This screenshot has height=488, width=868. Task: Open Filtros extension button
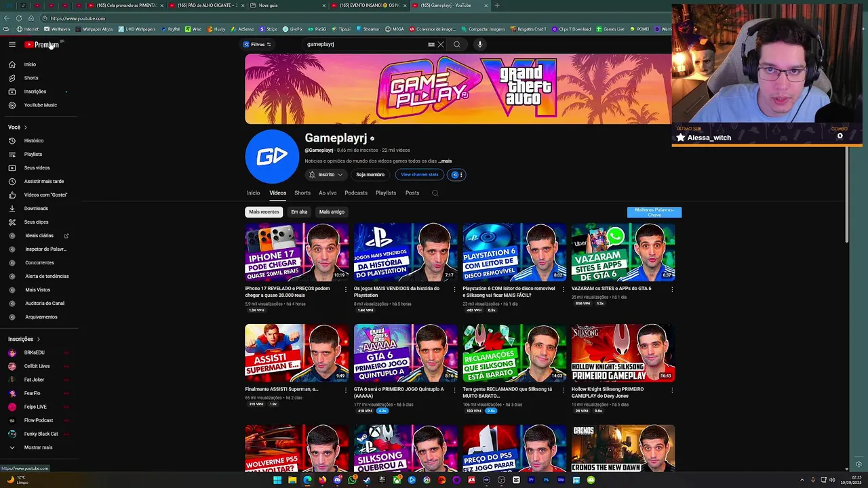pyautogui.click(x=257, y=45)
